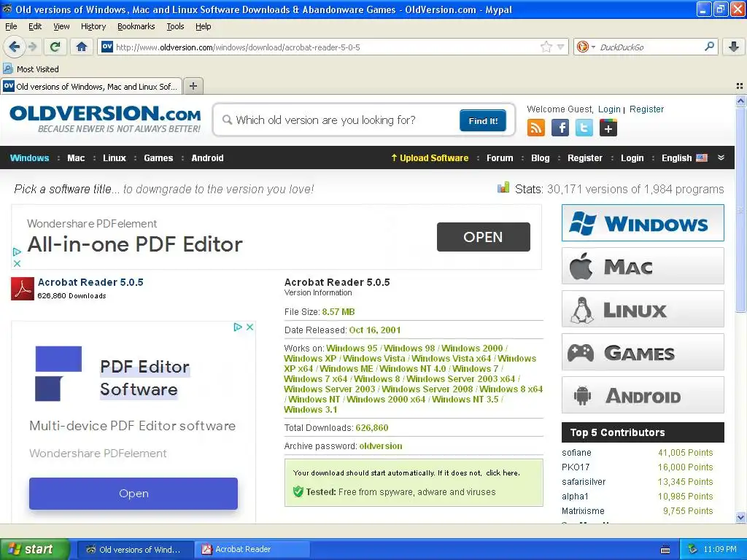Focus the 'Which old version' search field

coord(338,120)
